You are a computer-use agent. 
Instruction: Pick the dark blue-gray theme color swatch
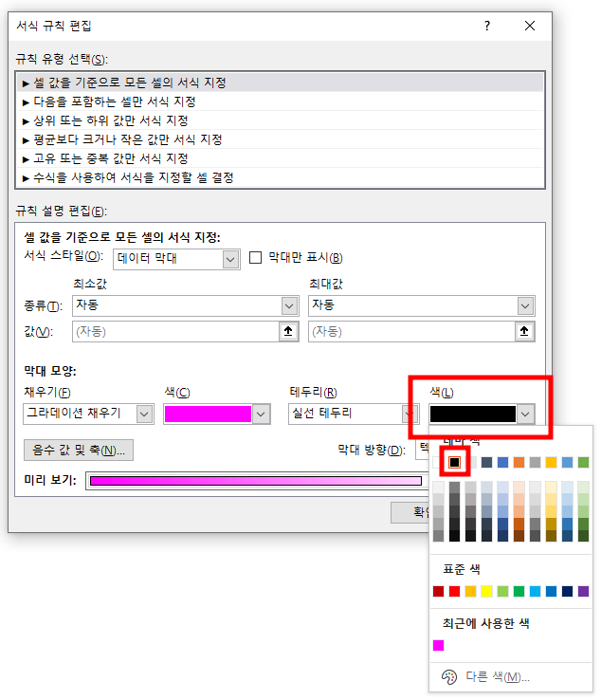click(487, 463)
